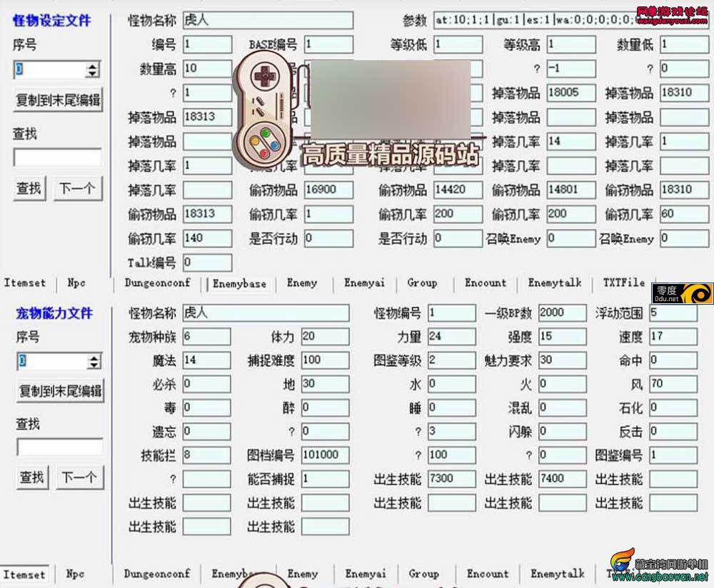Switch to Encount tab below 宠物能力文件 panel

488,574
